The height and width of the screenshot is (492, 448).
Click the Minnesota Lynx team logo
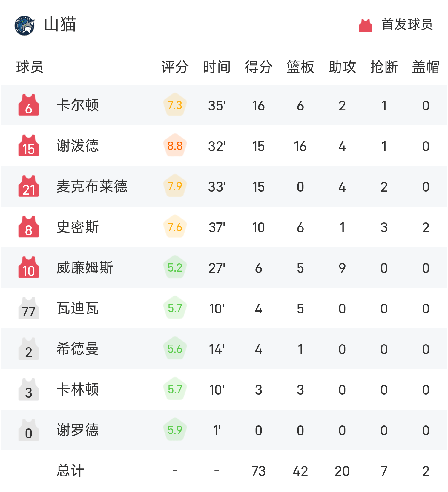tap(25, 25)
